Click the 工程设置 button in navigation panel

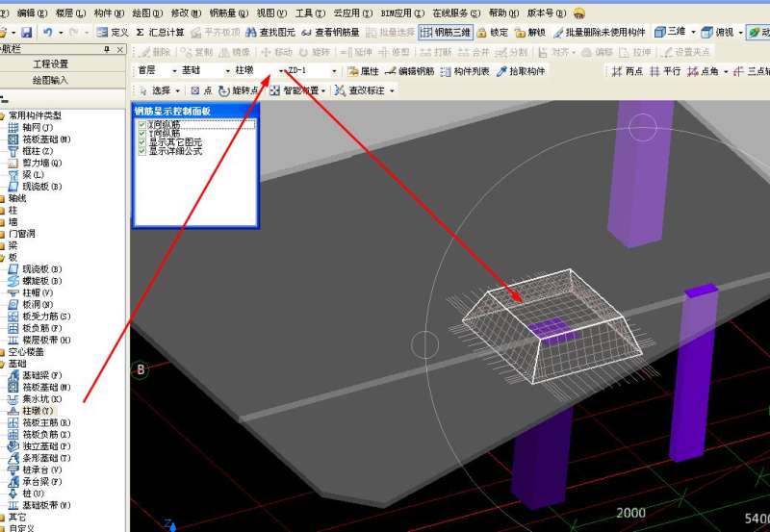50,63
